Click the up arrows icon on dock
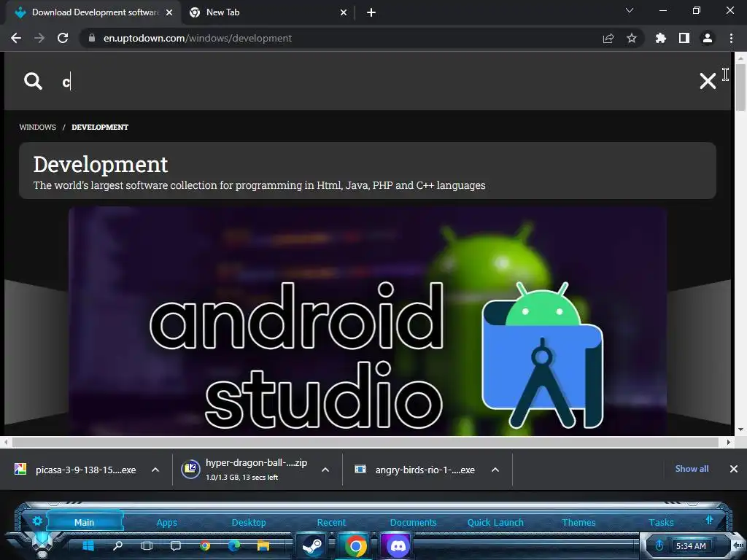 tap(709, 519)
